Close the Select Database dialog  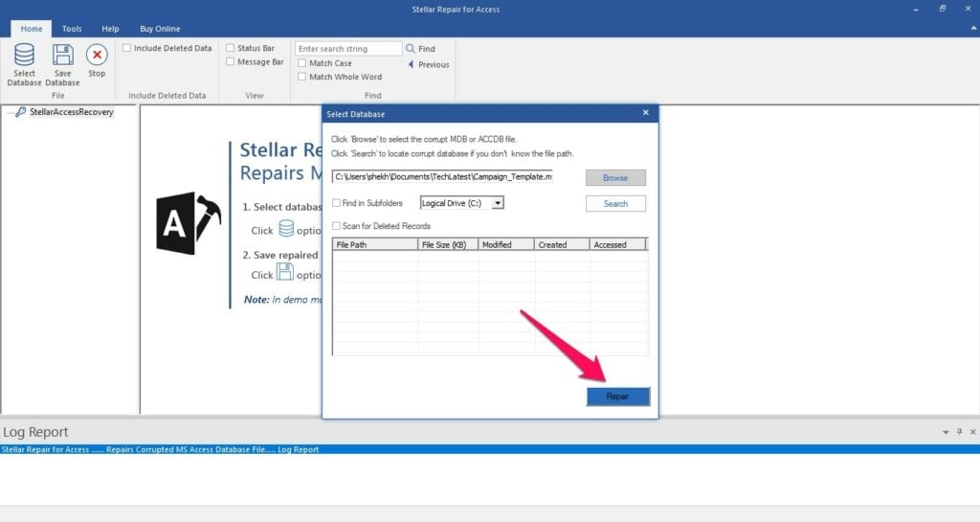(x=646, y=112)
